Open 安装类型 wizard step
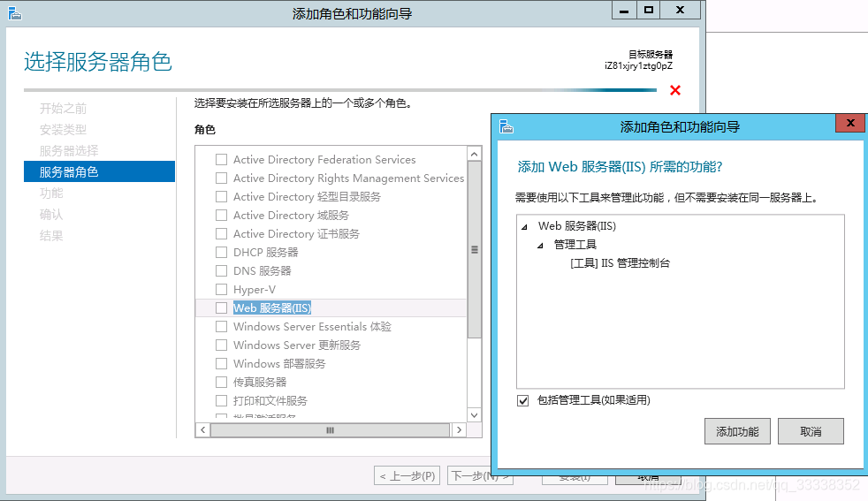This screenshot has width=868, height=501. (x=63, y=130)
